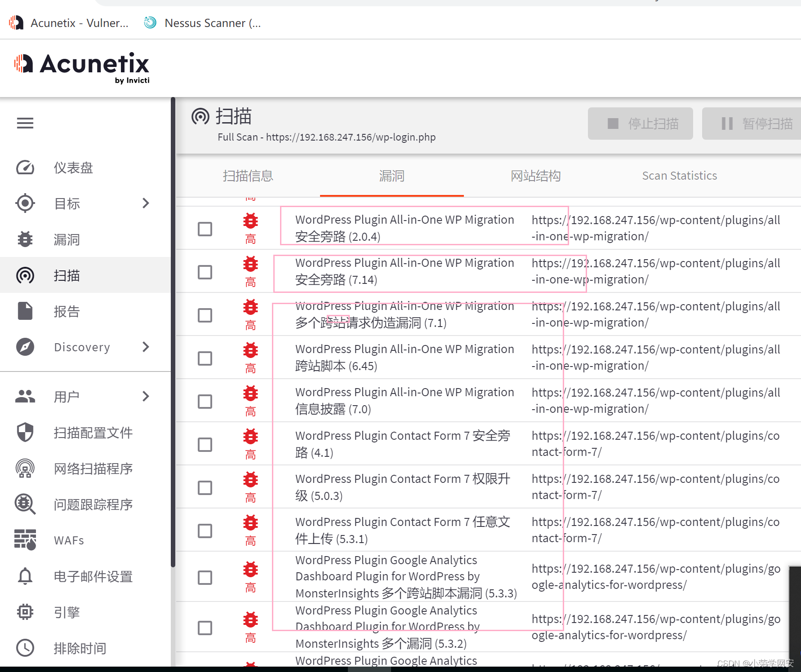
Task: Click the 暂停扫描 button
Action: point(752,124)
